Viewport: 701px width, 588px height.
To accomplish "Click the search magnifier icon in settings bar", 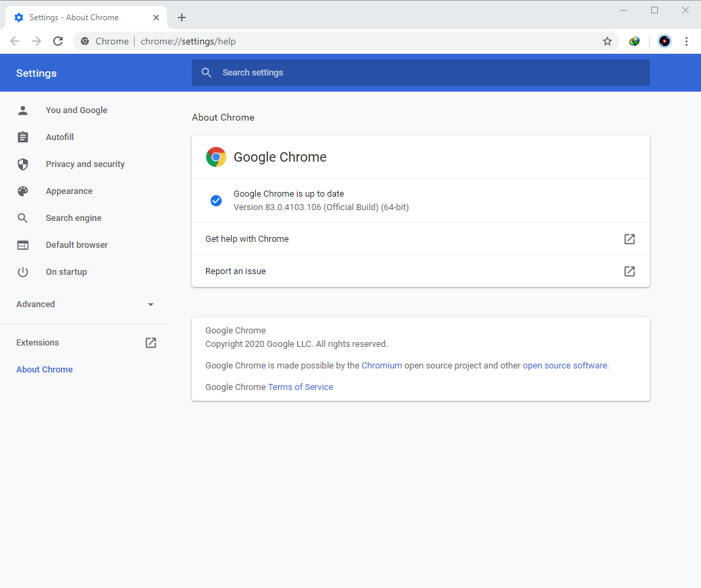I will click(206, 73).
